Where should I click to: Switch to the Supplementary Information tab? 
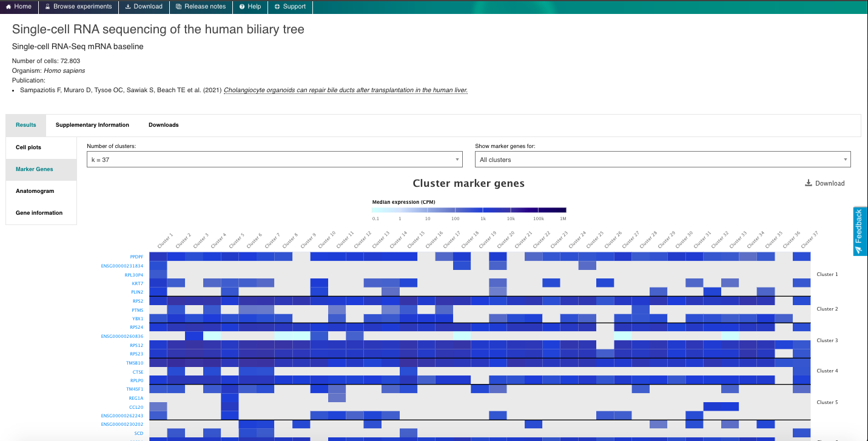92,125
